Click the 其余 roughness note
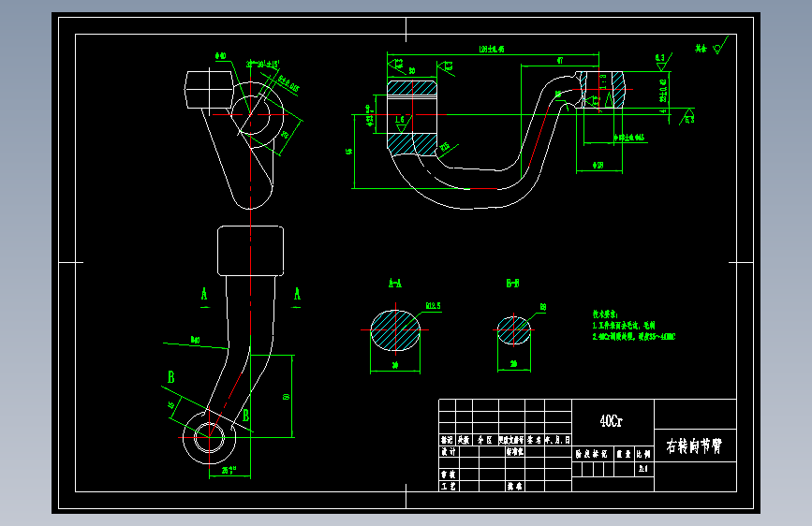This screenshot has width=812, height=526. [x=701, y=48]
